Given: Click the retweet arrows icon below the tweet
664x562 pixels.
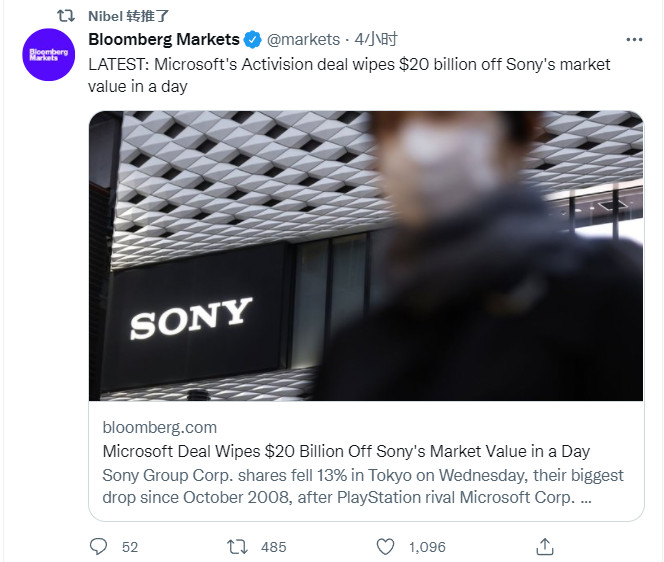Looking at the screenshot, I should pos(238,546).
